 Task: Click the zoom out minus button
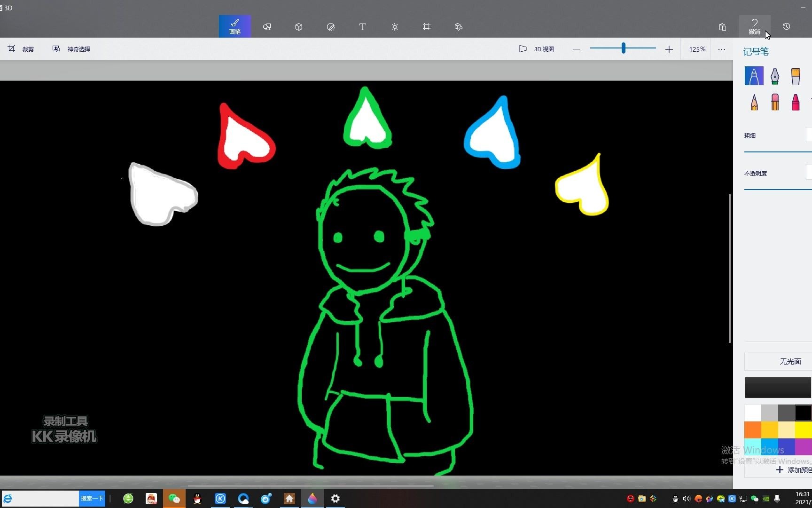[577, 49]
